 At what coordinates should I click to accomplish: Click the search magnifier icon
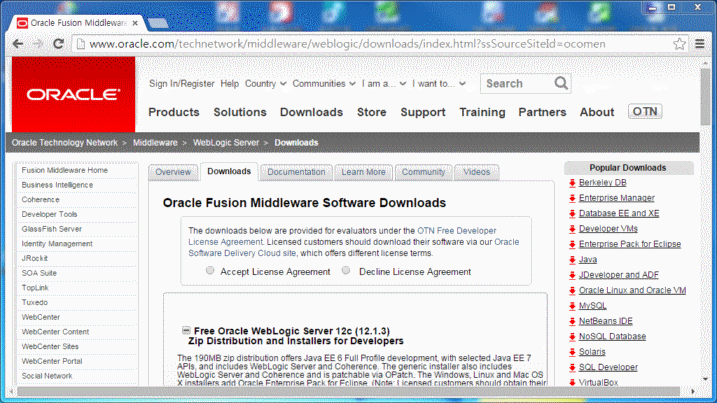[x=561, y=83]
